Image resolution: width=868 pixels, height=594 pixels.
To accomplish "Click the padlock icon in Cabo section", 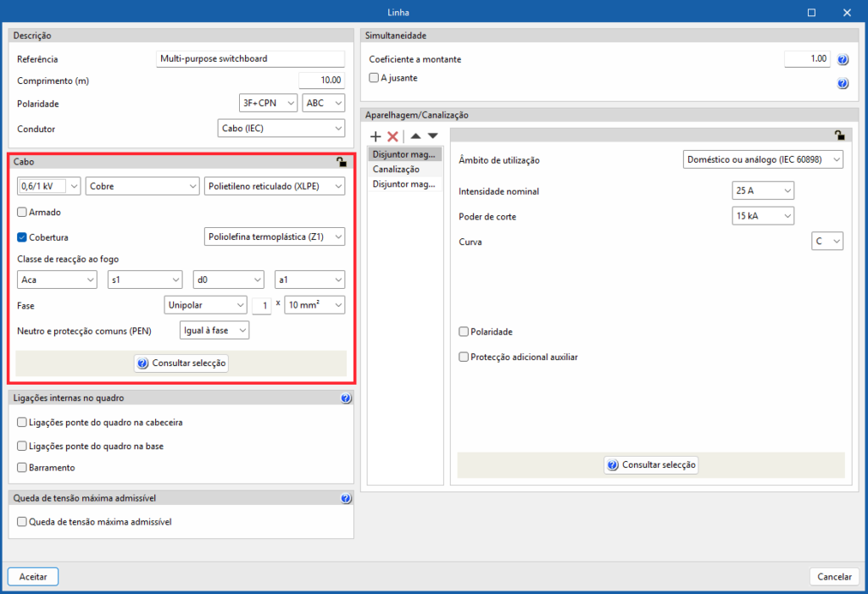I will click(x=341, y=162).
